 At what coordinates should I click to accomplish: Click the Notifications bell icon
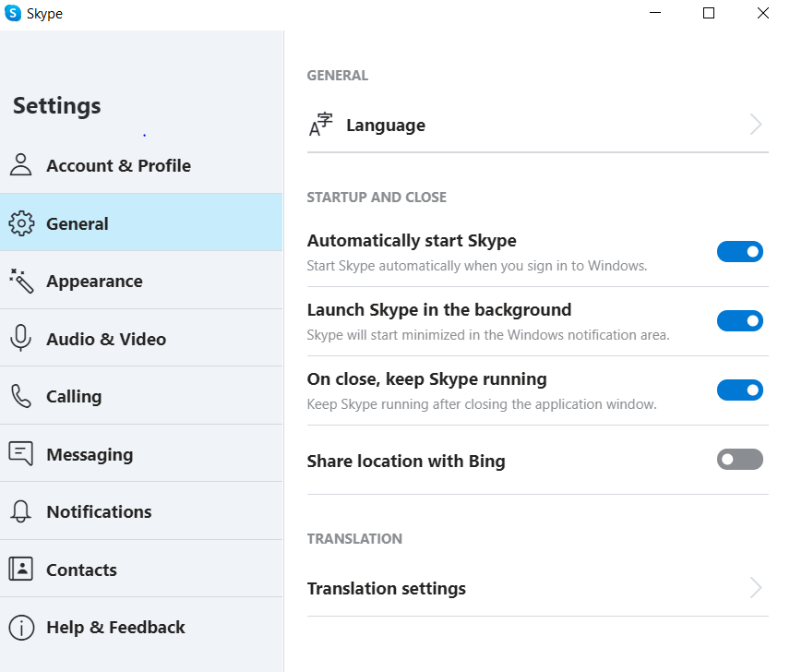[x=20, y=511]
